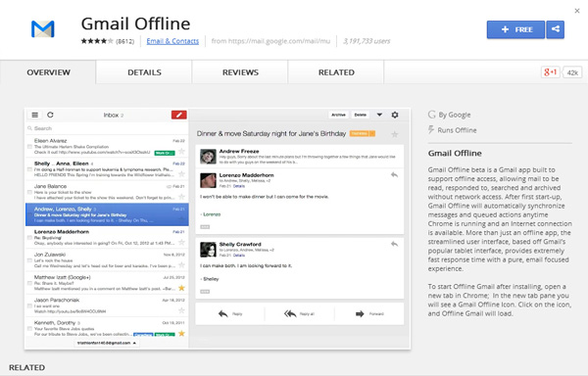Screen dimensions: 588x376
Task: Tick the checkbox for Jane Balance email
Action: point(29,192)
